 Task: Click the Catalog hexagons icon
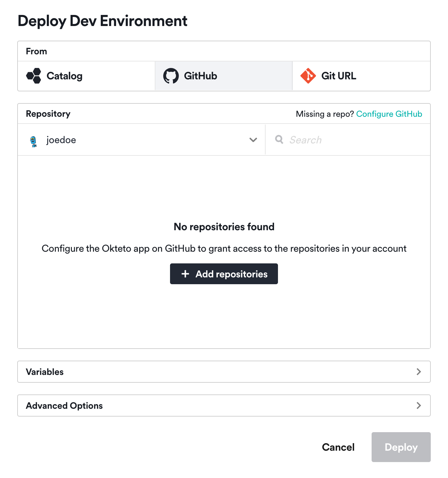pos(34,75)
